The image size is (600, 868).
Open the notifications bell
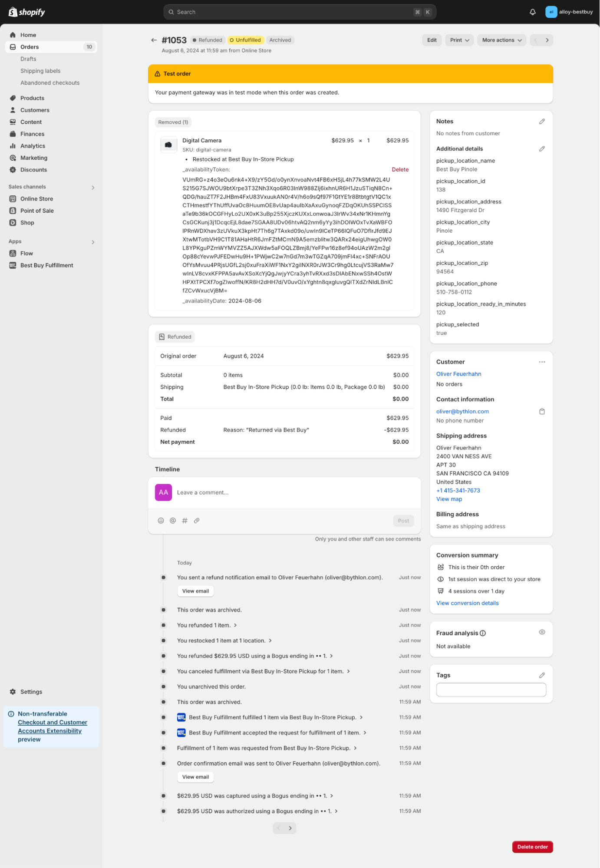pos(533,12)
